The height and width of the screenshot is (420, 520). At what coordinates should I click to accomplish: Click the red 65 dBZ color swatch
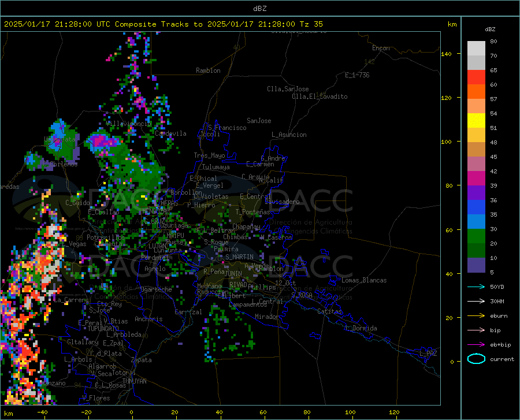(x=476, y=77)
